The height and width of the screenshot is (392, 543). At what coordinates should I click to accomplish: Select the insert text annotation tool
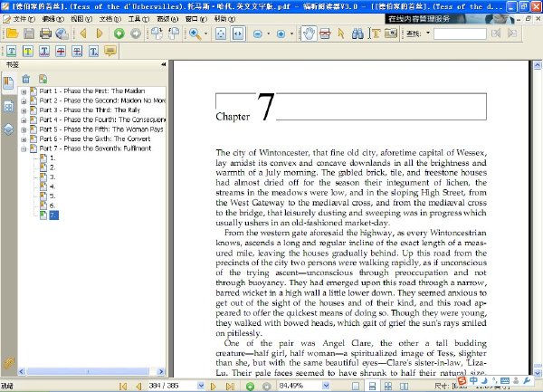(x=94, y=52)
